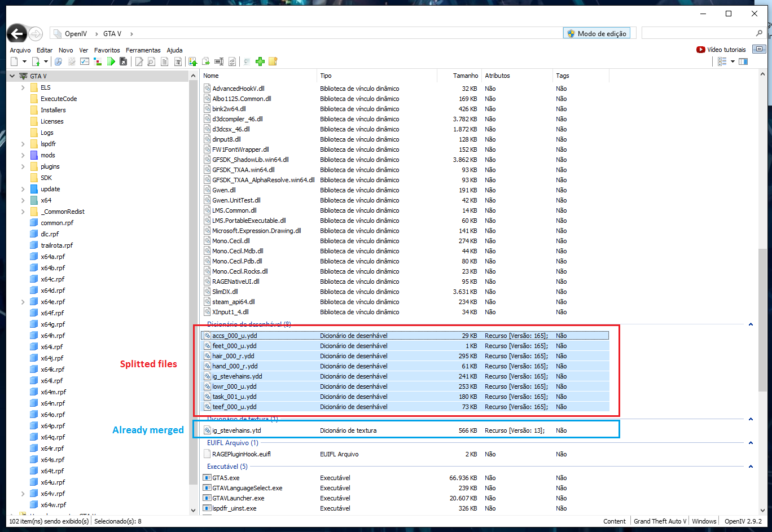Toggle the preview pane layout icon
Viewport: 772px width, 532px height.
pos(743,61)
